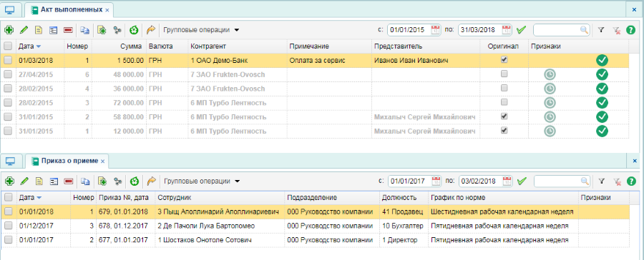Click the search field in the Приказ о приеме toolbar
The height and width of the screenshot is (260, 644).
click(x=562, y=181)
